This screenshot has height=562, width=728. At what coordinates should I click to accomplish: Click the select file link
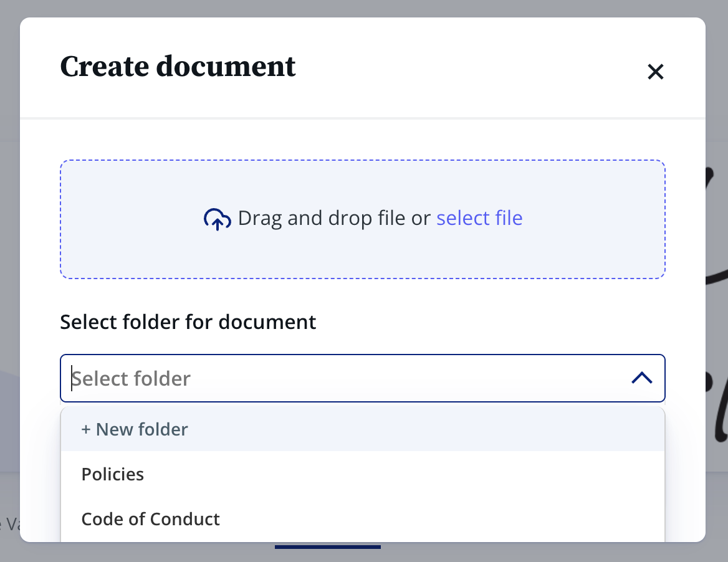point(479,218)
